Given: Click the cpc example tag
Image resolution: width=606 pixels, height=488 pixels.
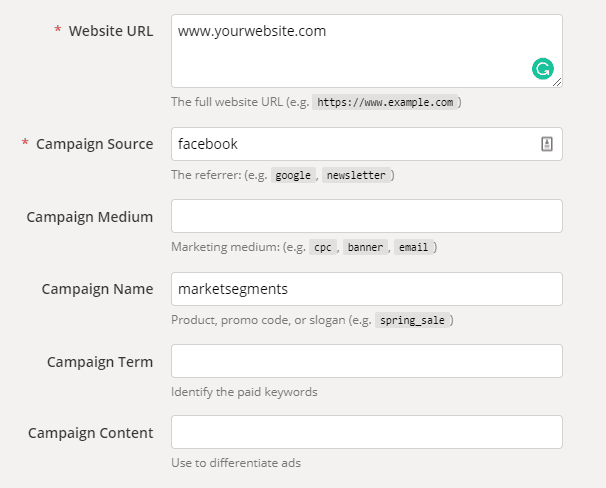Looking at the screenshot, I should coord(323,247).
